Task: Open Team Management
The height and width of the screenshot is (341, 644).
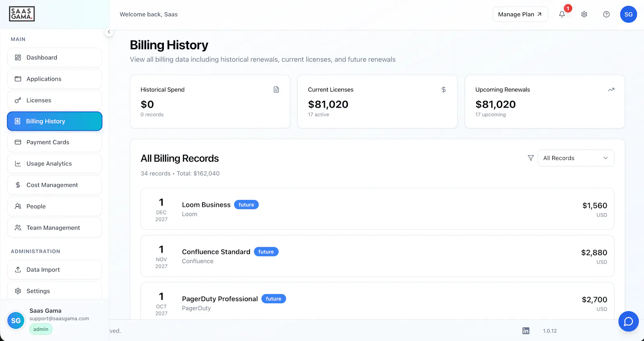Action: [55, 228]
